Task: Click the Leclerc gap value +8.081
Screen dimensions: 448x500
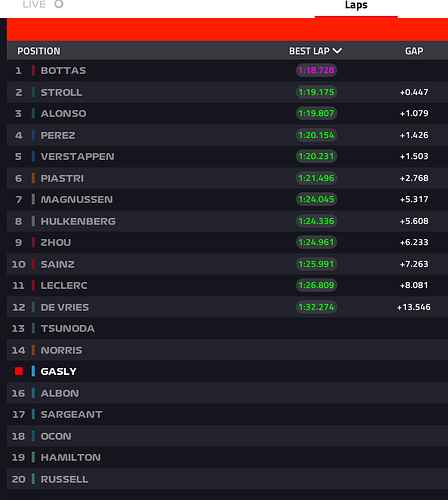Action: coord(414,285)
